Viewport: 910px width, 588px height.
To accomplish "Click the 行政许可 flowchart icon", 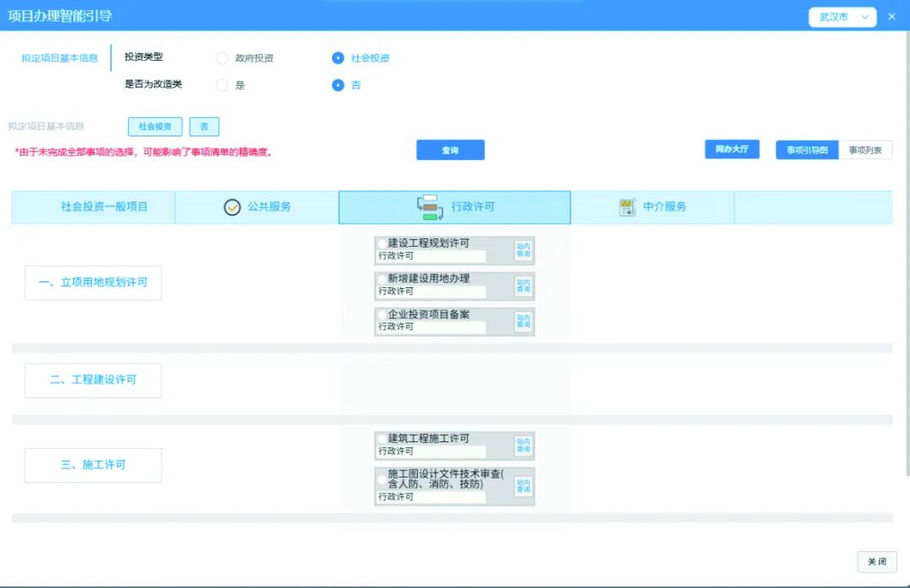I will [430, 207].
